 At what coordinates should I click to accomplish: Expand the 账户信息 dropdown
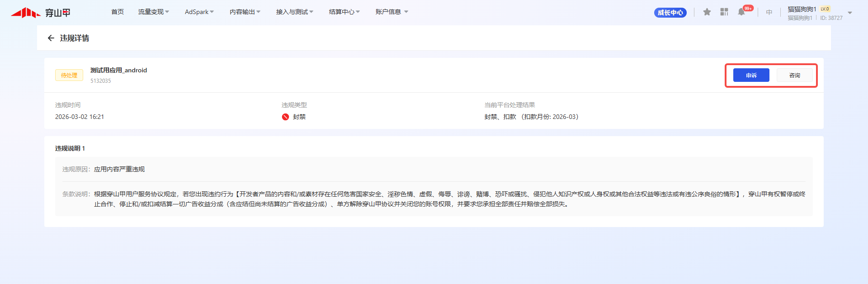click(x=392, y=12)
